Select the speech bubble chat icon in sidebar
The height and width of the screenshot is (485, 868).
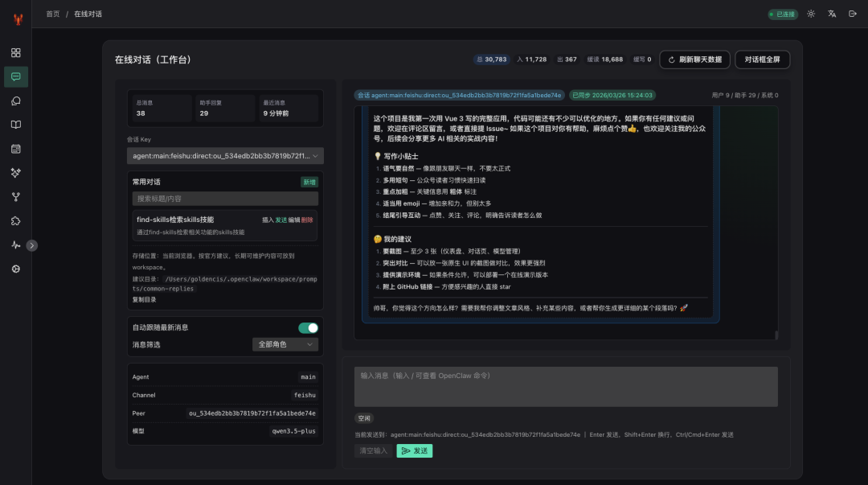coord(16,76)
